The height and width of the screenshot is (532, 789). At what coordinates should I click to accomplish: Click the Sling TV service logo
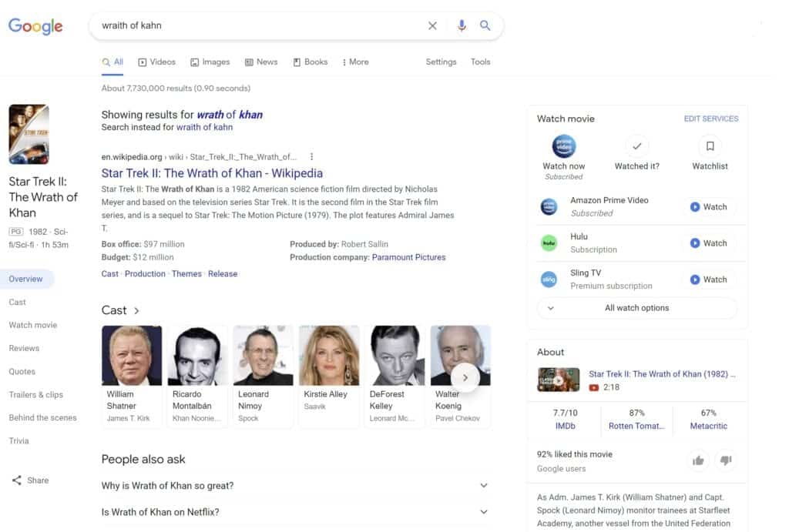[x=549, y=279]
